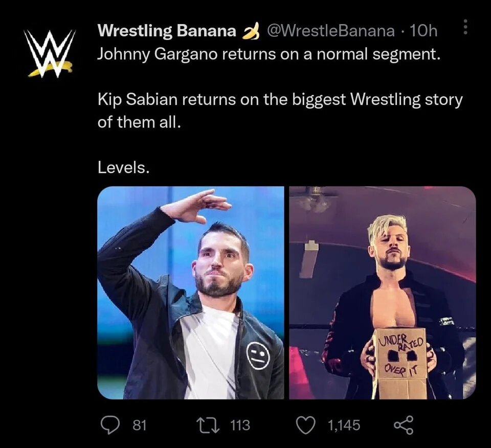Image resolution: width=491 pixels, height=448 pixels.
Task: Click the 'Johnny Gargano returns' text line
Action: click(x=269, y=54)
